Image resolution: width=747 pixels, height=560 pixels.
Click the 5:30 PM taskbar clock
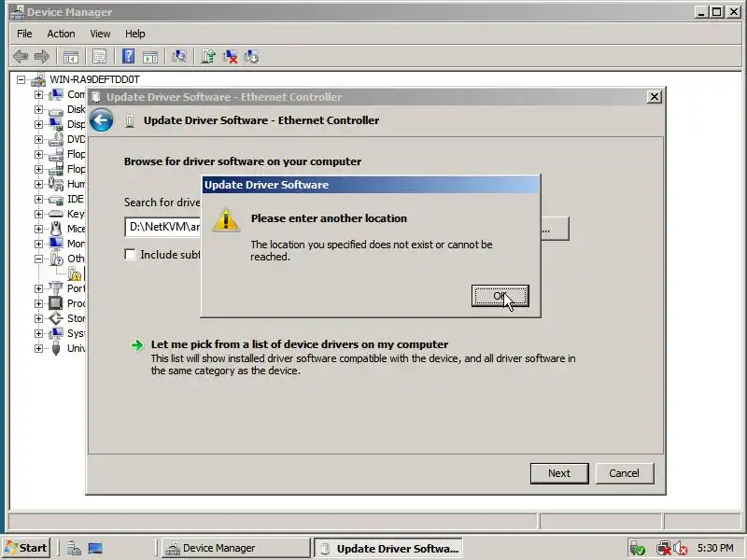click(715, 548)
